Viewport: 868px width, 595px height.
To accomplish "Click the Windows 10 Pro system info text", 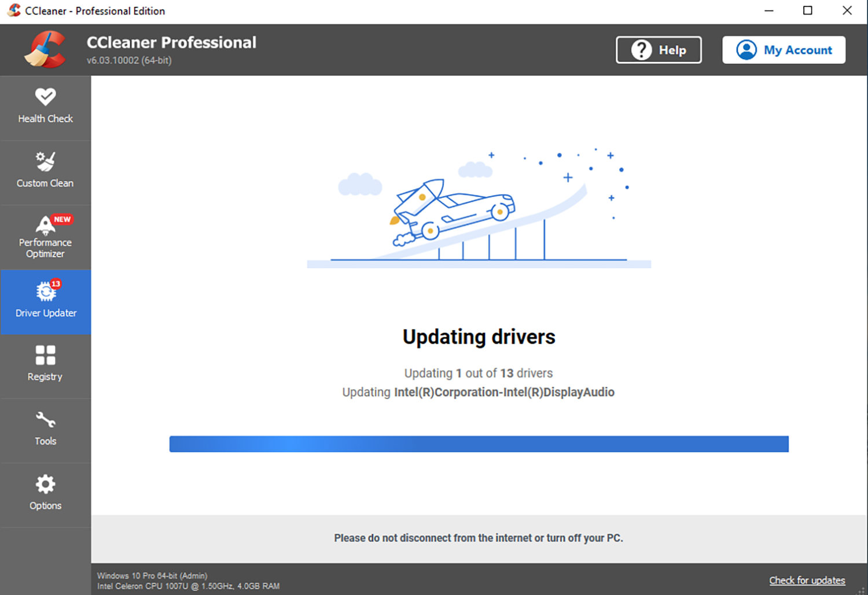I will (152, 575).
